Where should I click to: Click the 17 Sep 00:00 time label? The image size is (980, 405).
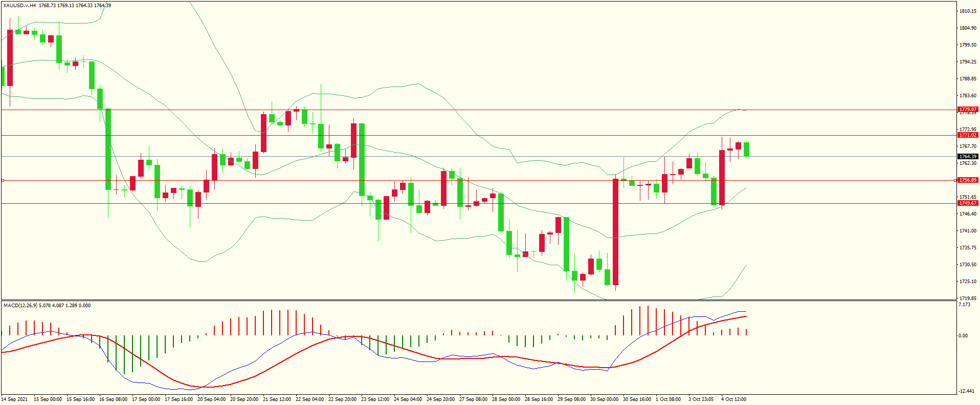pos(146,399)
